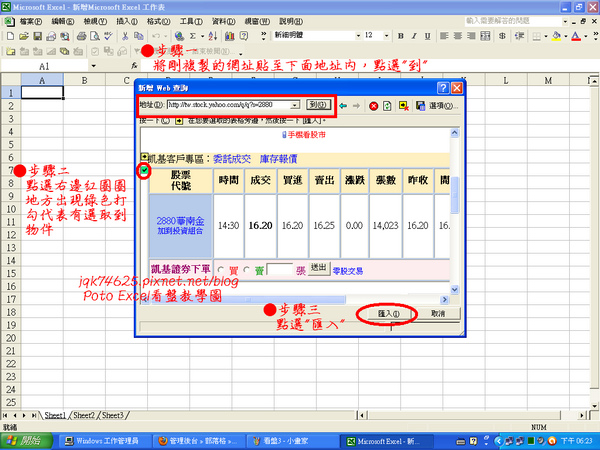Click the Chart Wizard icon
This screenshot has width=600, height=450.
(x=230, y=36)
